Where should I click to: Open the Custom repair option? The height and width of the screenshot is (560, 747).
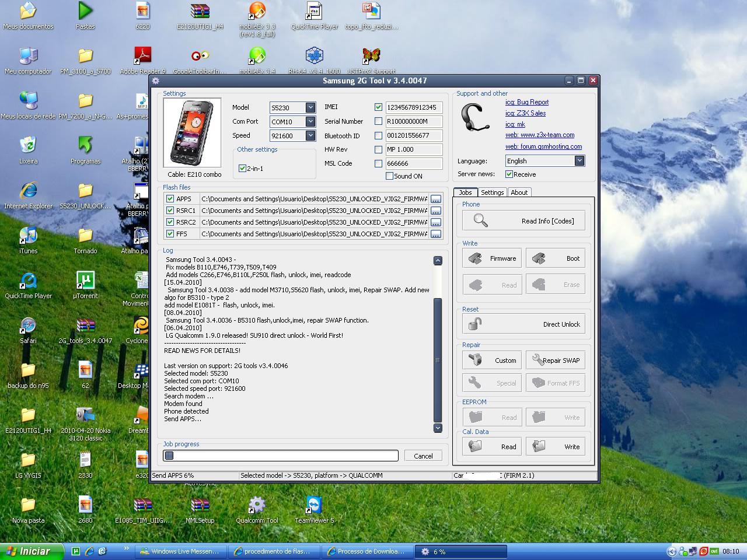click(x=492, y=360)
